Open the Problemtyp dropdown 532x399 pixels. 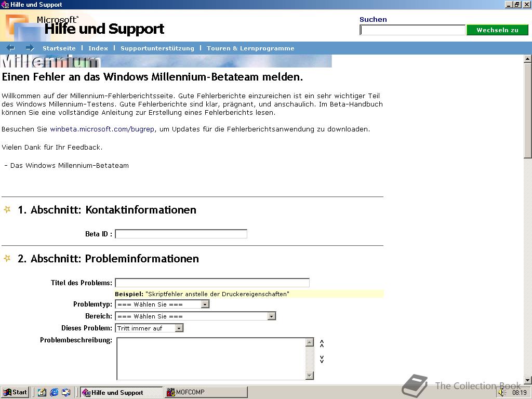click(x=162, y=304)
